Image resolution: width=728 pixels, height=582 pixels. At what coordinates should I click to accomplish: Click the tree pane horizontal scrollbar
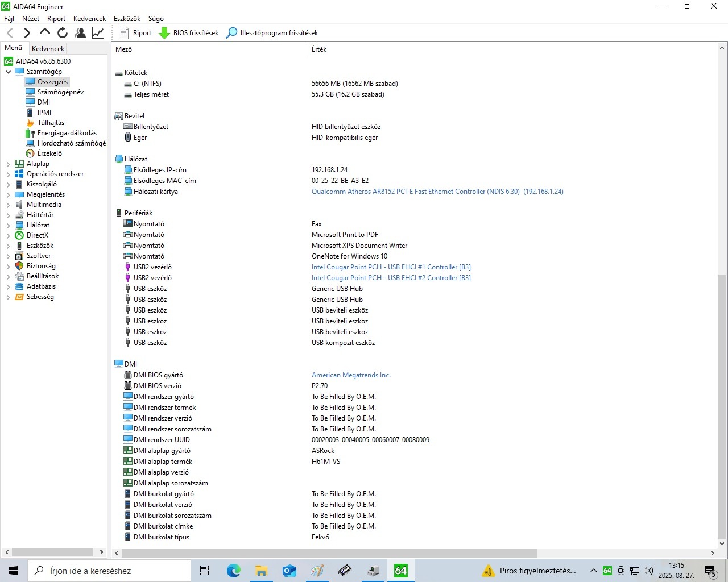coord(53,552)
